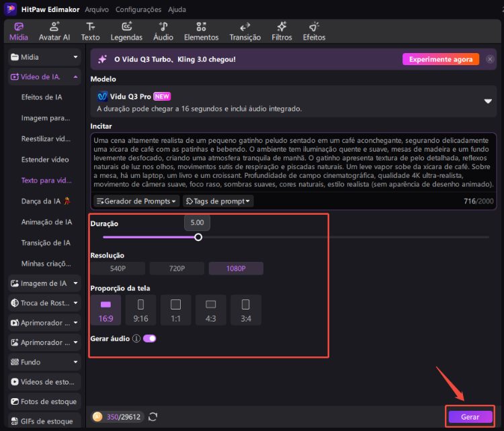
Task: Click the sparkle icon in the promo banner
Action: pyautogui.click(x=103, y=59)
